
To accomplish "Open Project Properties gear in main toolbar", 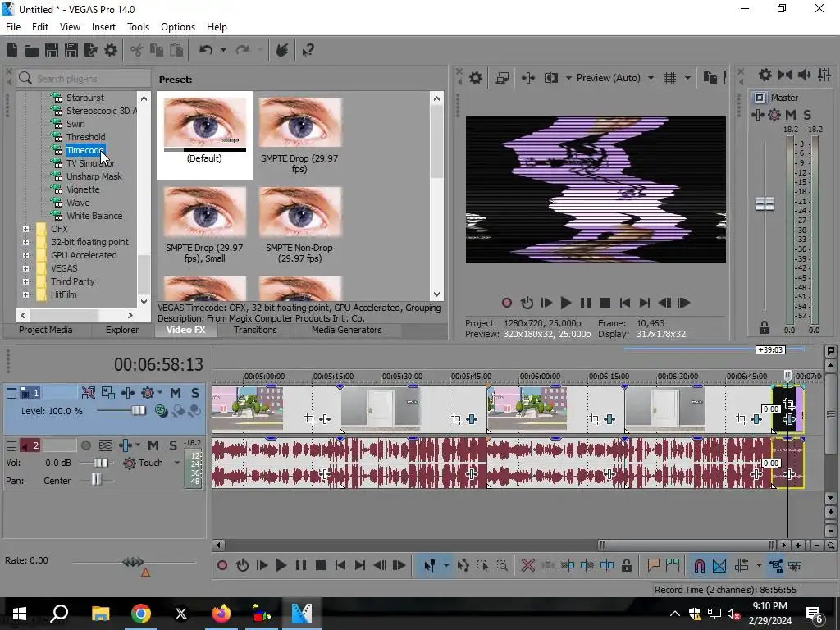I will click(x=111, y=50).
